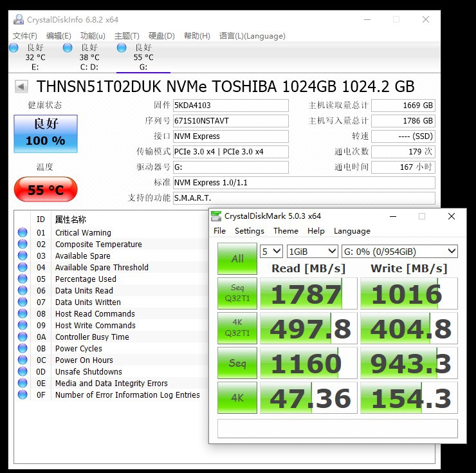This screenshot has width=476, height=473.
Task: Select the E: drive status orb
Action: pos(14,48)
